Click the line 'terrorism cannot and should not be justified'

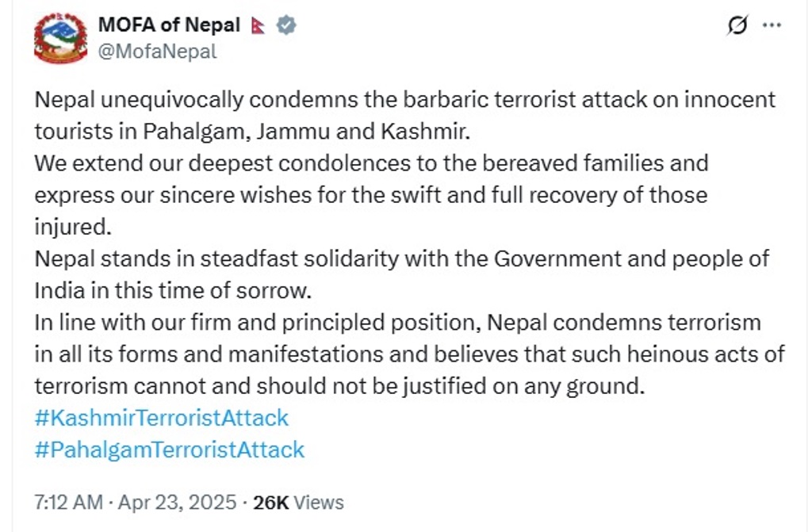[339, 386]
